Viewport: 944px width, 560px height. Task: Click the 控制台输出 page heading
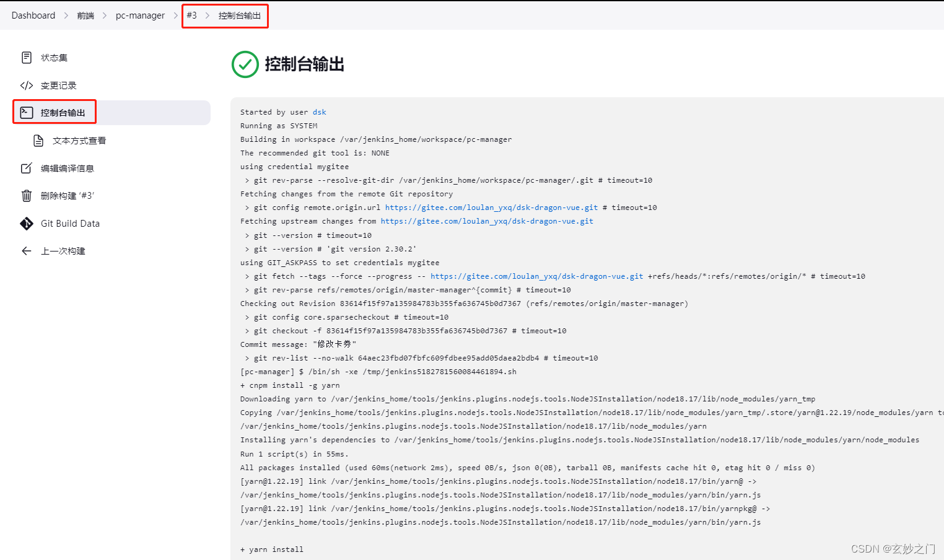click(x=305, y=64)
